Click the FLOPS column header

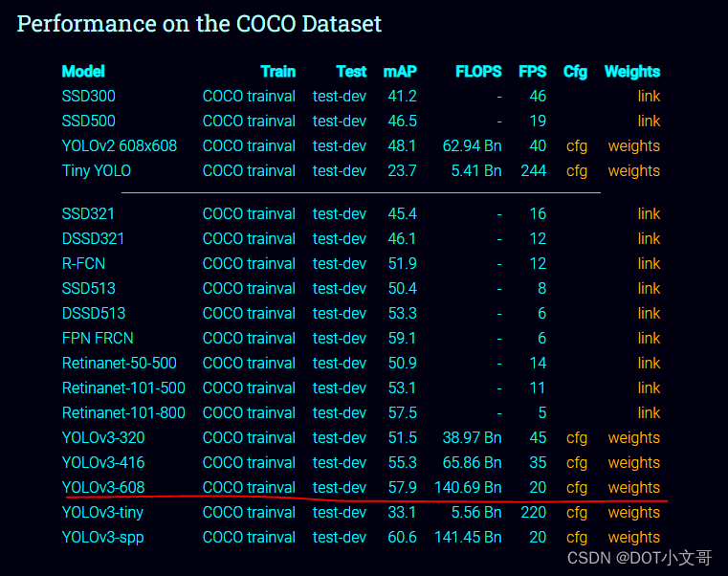pyautogui.click(x=478, y=72)
